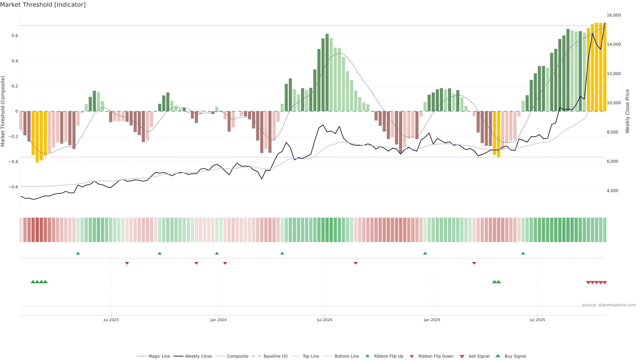Click the ribbon flip down marker after Jul 2024
644x362 pixels.
pyautogui.click(x=356, y=263)
